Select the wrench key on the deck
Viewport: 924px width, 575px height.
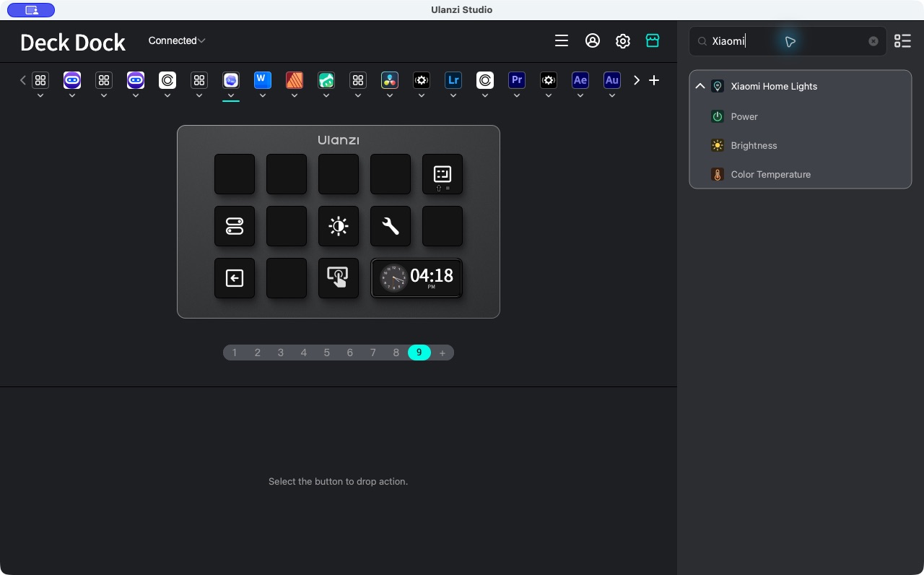tap(391, 226)
